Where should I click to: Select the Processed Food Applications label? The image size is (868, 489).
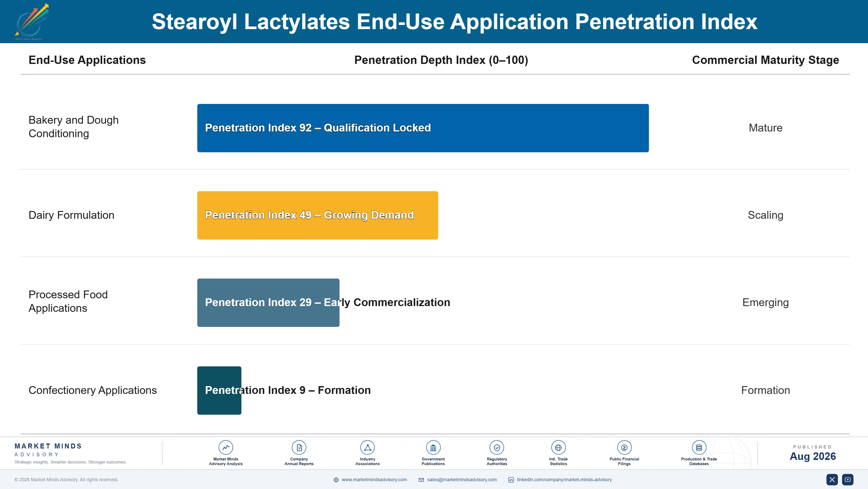point(68,301)
